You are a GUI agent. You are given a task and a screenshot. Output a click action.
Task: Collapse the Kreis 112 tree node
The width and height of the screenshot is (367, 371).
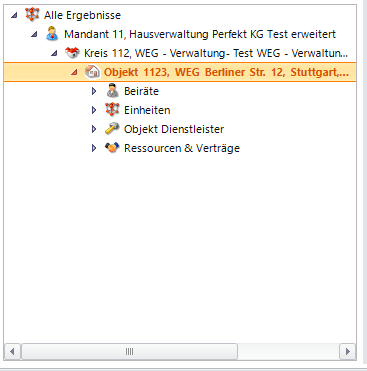(x=54, y=53)
